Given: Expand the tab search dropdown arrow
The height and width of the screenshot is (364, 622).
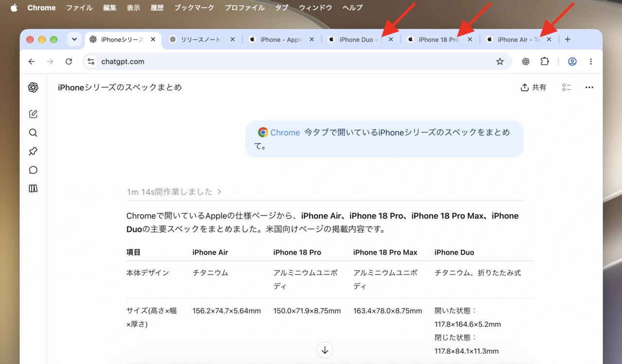Looking at the screenshot, I should pyautogui.click(x=74, y=39).
